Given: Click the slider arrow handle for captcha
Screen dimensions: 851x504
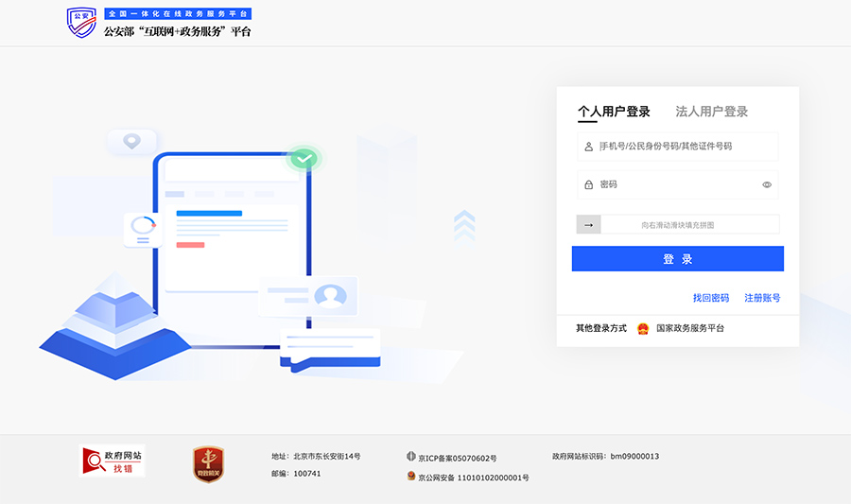Looking at the screenshot, I should click(588, 225).
